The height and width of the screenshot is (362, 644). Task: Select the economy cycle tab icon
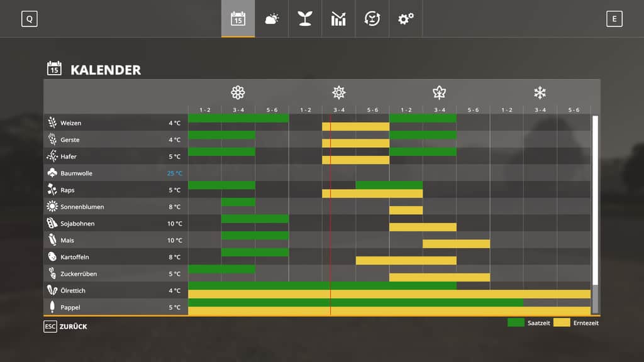372,19
